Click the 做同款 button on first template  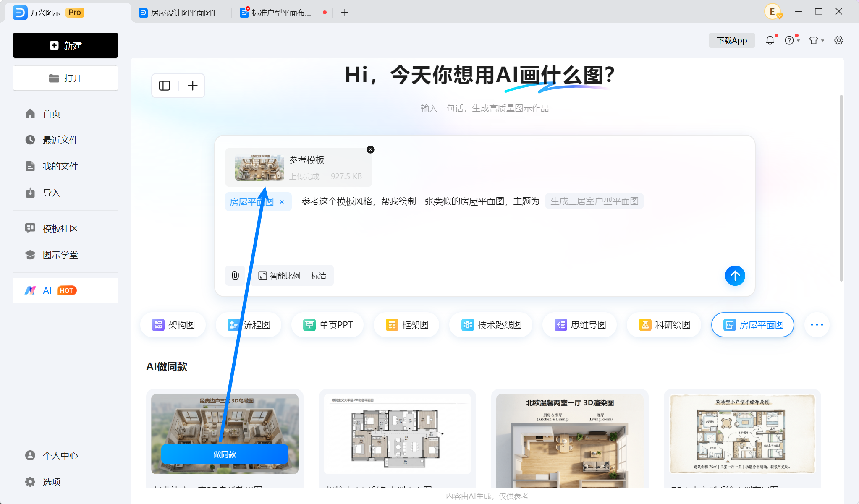click(x=225, y=454)
